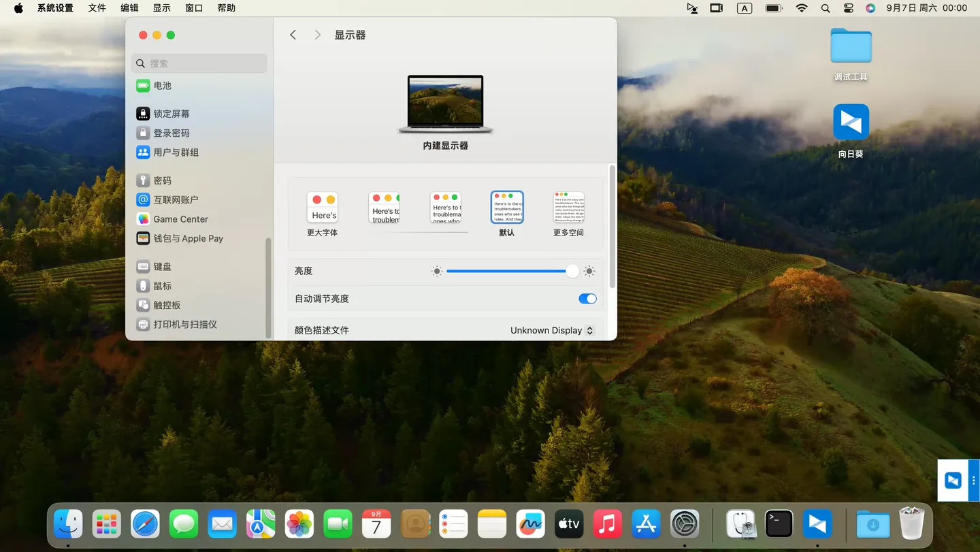Open Wallet and Apple Pay settings
980x552 pixels.
[x=187, y=238]
